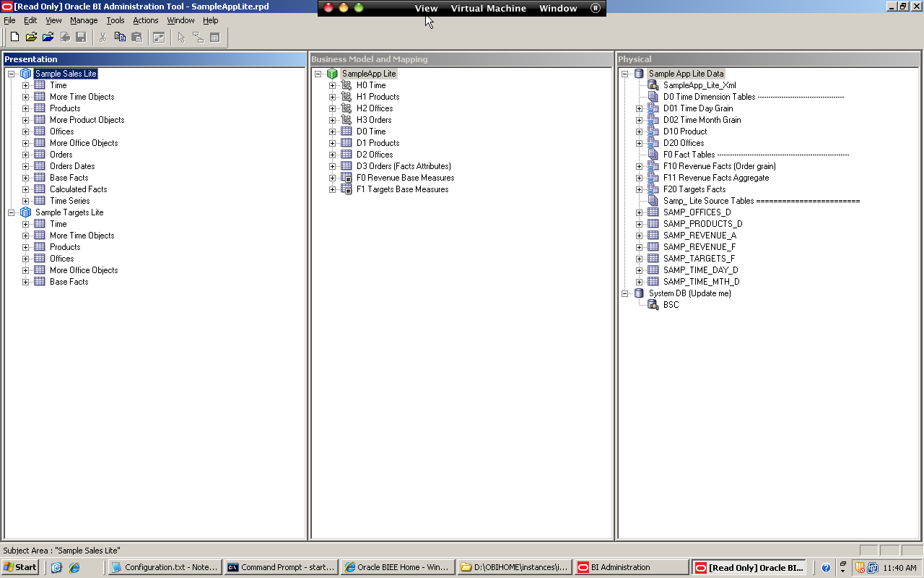Click the Start button
The image size is (924, 578).
tap(19, 566)
